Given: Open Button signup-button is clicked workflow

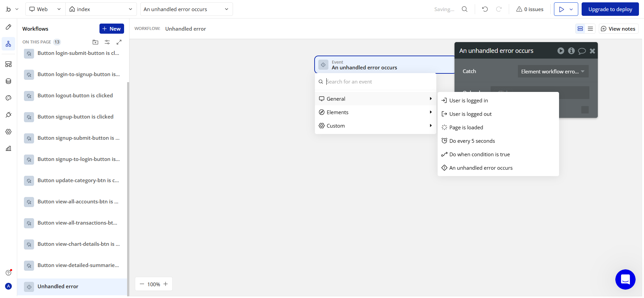Looking at the screenshot, I should (x=72, y=117).
